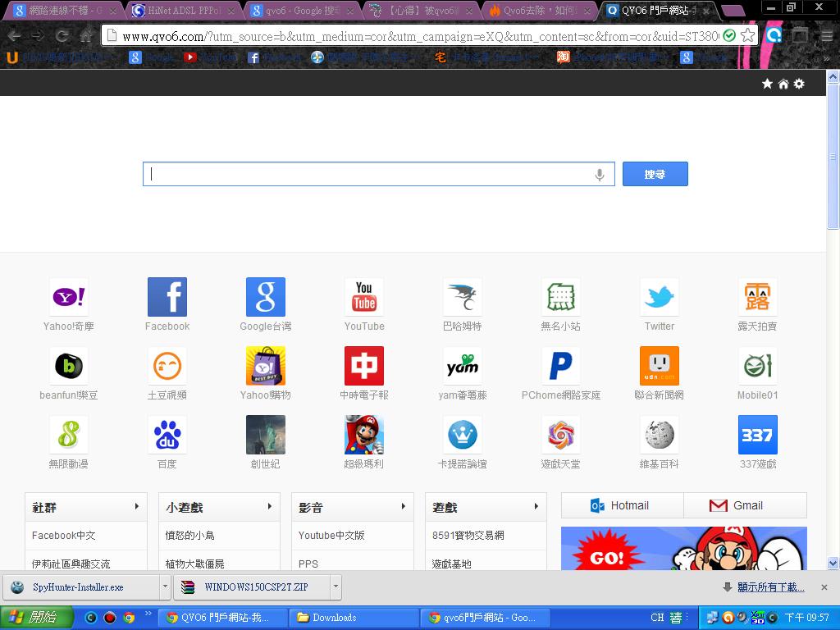Switch to the HiNet ADSL PPPoE tab

tap(183, 10)
